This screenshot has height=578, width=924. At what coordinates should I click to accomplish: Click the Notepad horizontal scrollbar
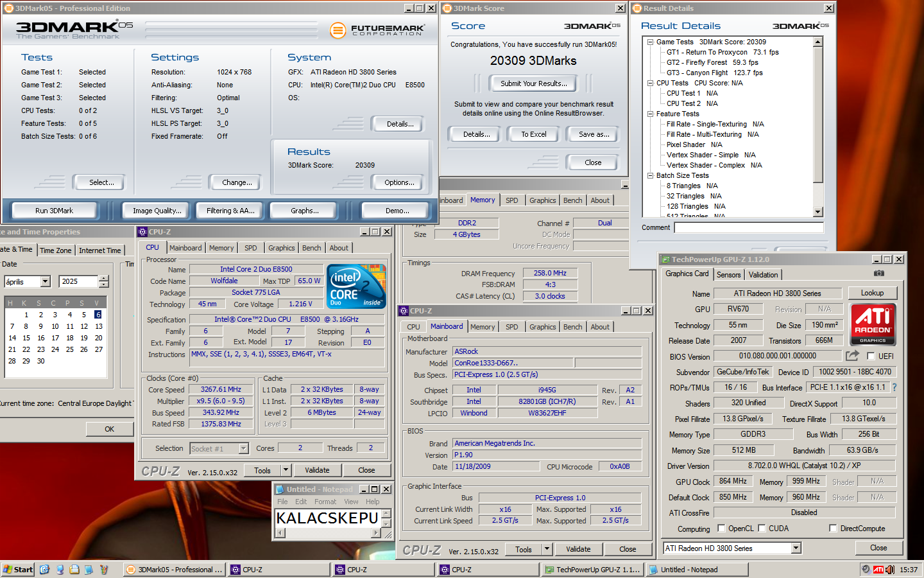click(x=327, y=532)
